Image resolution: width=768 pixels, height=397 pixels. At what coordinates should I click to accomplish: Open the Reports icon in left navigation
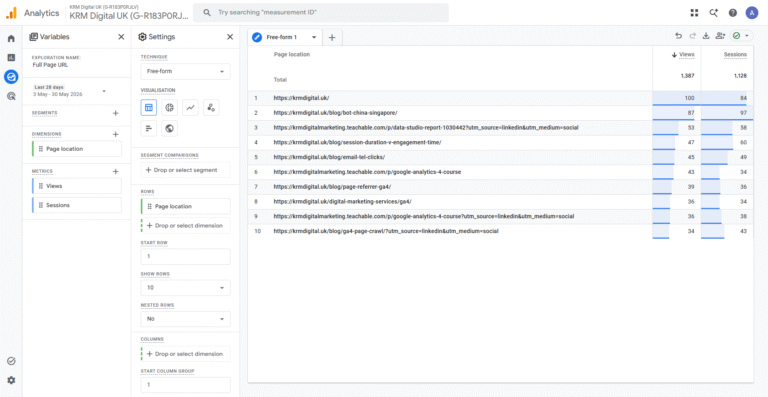pos(11,57)
